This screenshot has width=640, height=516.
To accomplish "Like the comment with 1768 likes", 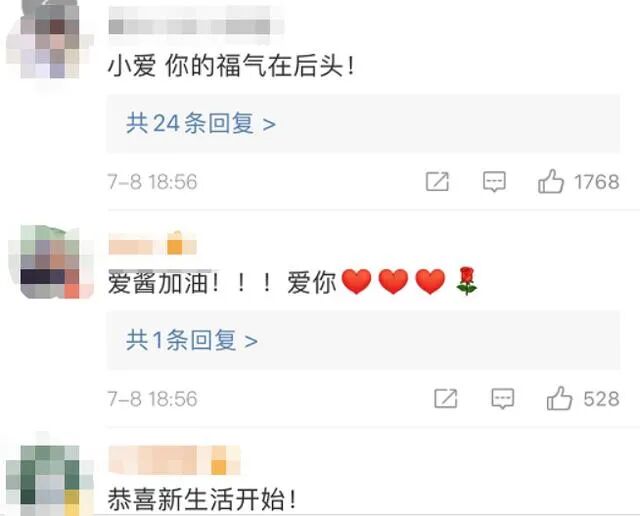I will (x=551, y=181).
